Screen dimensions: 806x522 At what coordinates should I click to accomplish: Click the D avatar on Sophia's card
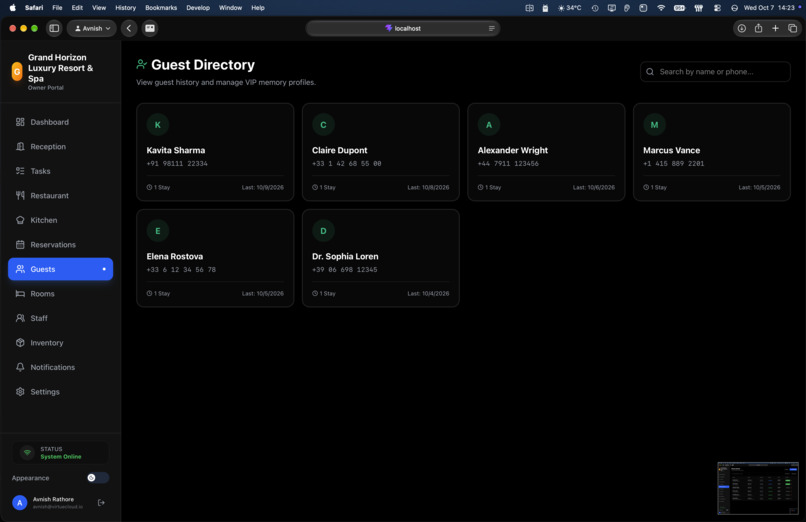323,231
